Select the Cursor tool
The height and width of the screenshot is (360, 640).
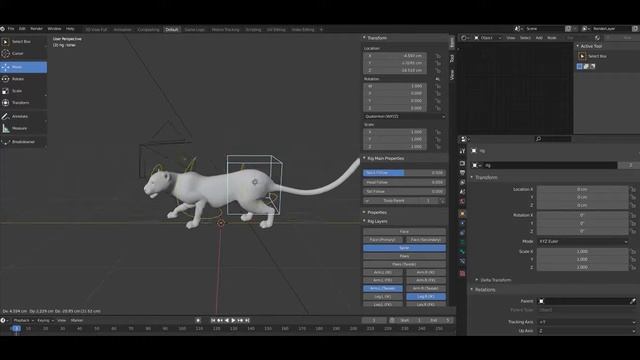(x=23, y=53)
